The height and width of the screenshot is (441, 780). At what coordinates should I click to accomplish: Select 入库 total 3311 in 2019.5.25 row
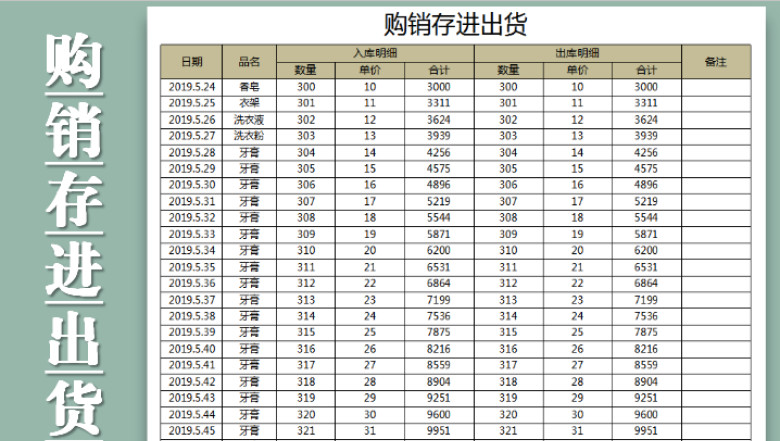click(x=439, y=103)
